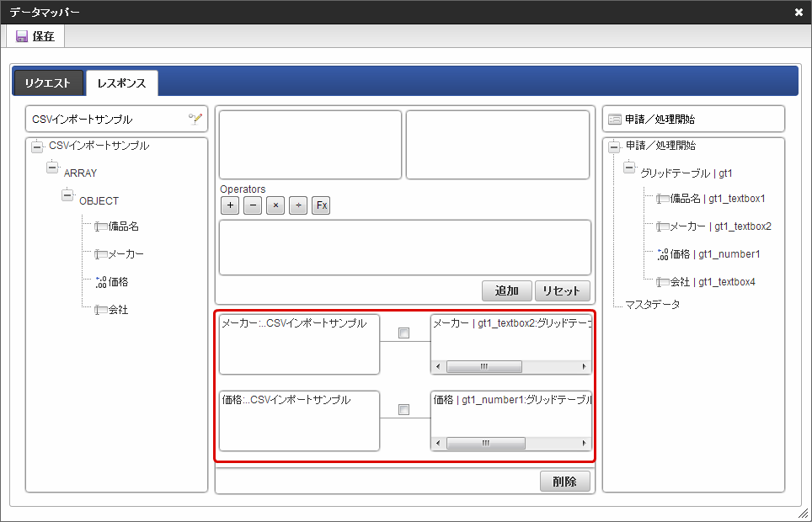Viewport: 812px width, 522px height.
Task: Select the メーカー:..CSVインポートサンプル source box
Action: (x=299, y=344)
